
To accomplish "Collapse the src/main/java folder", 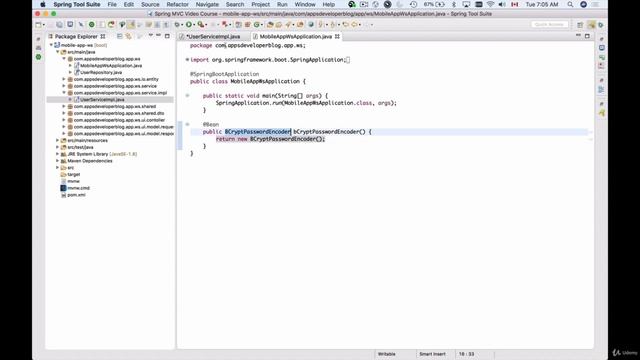I will (x=58, y=52).
